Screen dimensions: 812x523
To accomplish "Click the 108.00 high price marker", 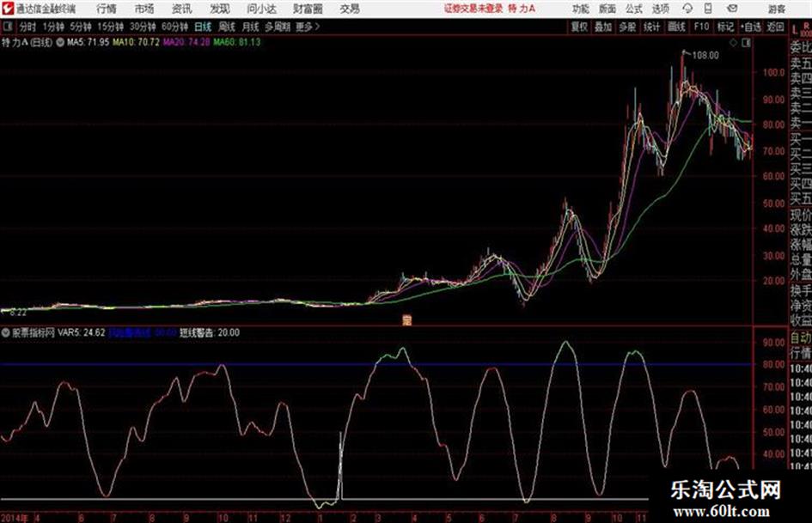I will 705,55.
